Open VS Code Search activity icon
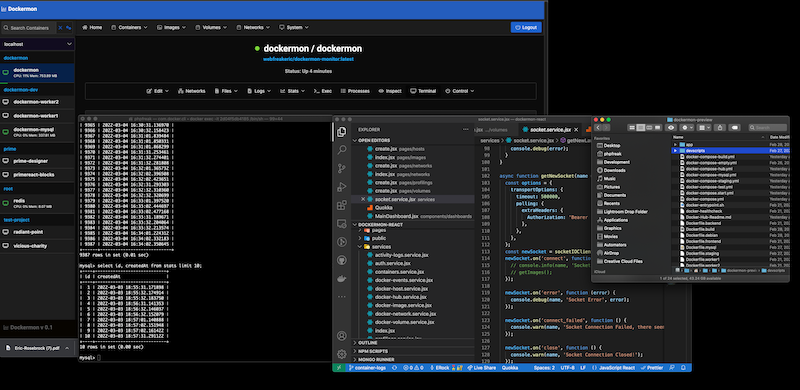 342,150
